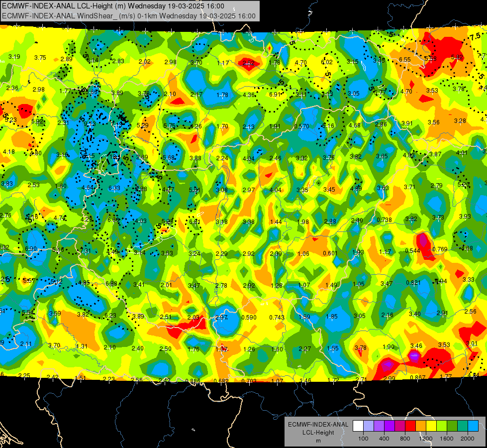This screenshot has width=487, height=448.
Task: Click the wind shear value 0.544
Action: click(413, 251)
